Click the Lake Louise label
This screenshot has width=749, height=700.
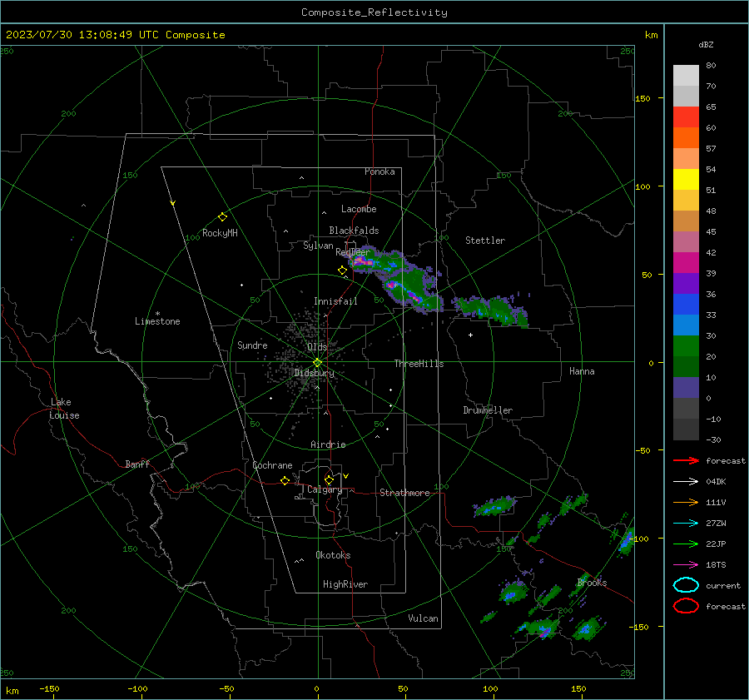[64, 409]
